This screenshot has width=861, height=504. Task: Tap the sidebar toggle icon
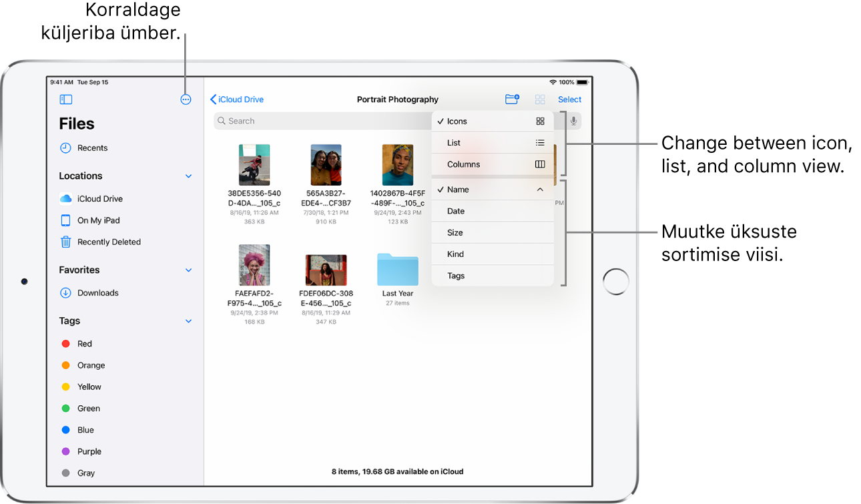tap(65, 99)
